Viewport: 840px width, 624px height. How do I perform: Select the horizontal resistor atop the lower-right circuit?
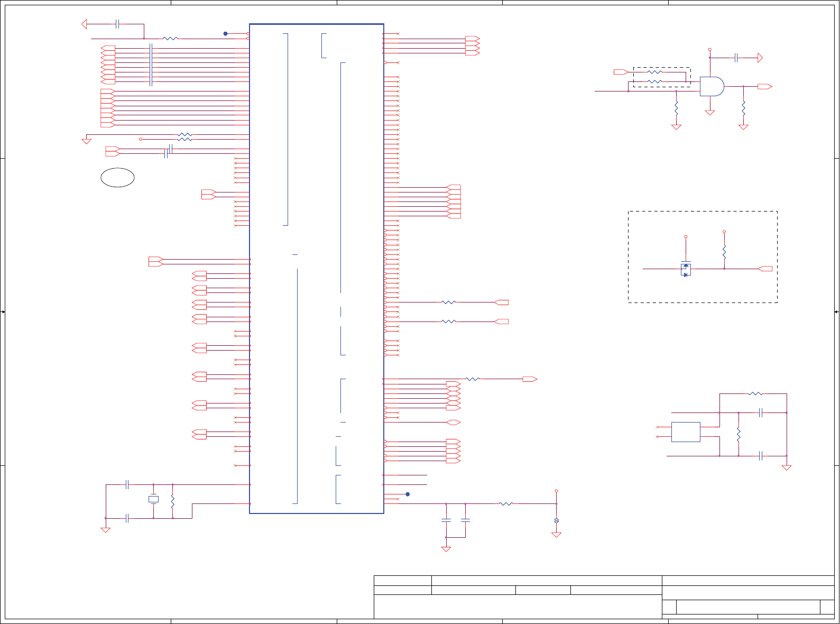point(755,393)
